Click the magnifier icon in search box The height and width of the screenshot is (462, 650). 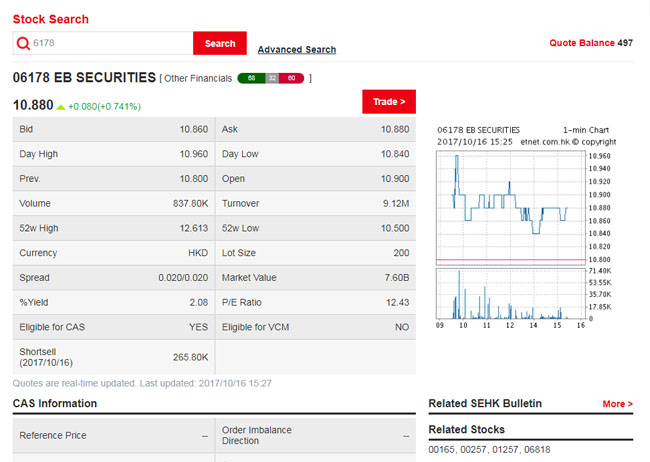(24, 43)
